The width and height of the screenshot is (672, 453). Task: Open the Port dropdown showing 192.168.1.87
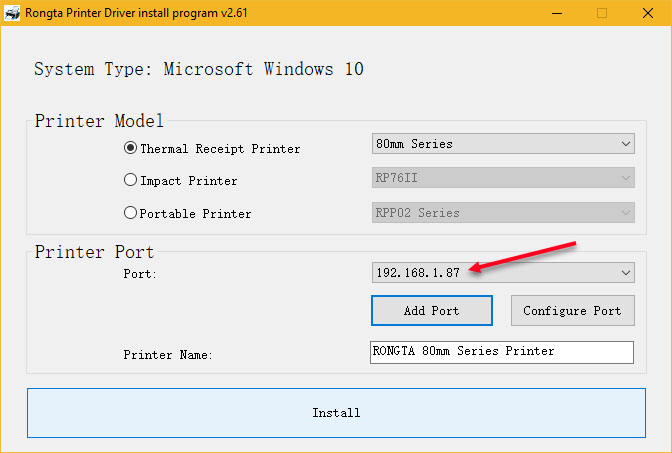click(x=502, y=272)
